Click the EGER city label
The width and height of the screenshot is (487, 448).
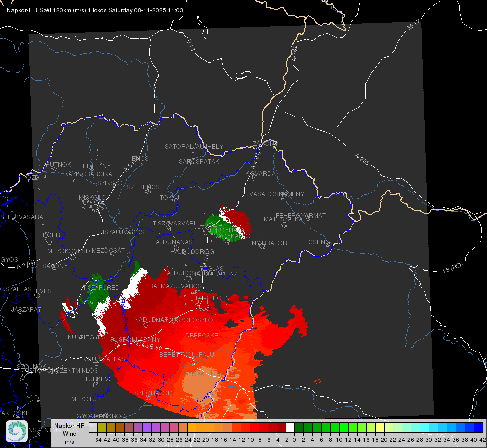pos(52,235)
